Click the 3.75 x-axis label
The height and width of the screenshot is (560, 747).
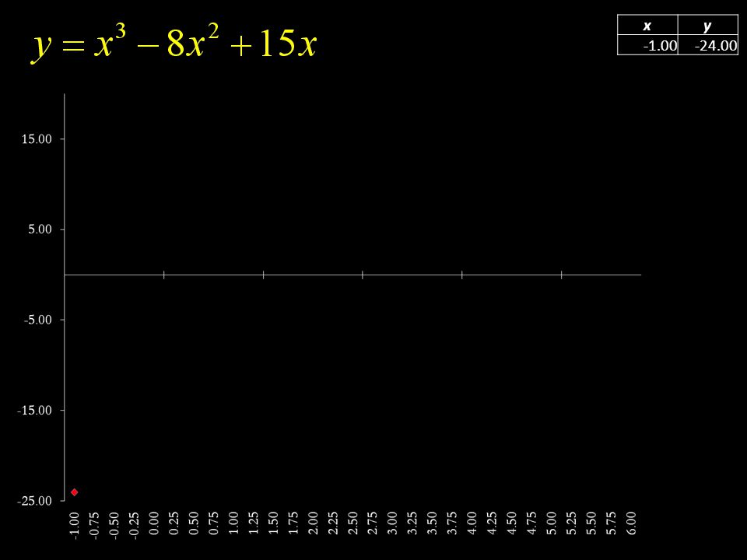click(452, 523)
